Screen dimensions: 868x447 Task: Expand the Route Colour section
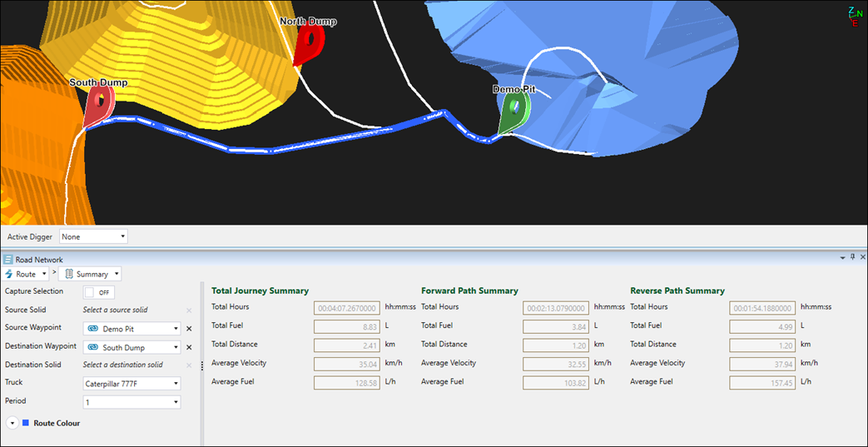[12, 423]
